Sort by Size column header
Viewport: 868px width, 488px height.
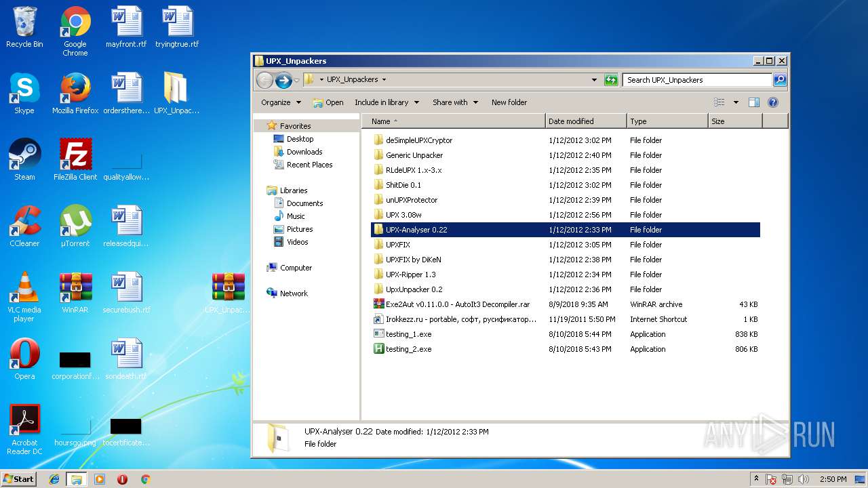735,121
